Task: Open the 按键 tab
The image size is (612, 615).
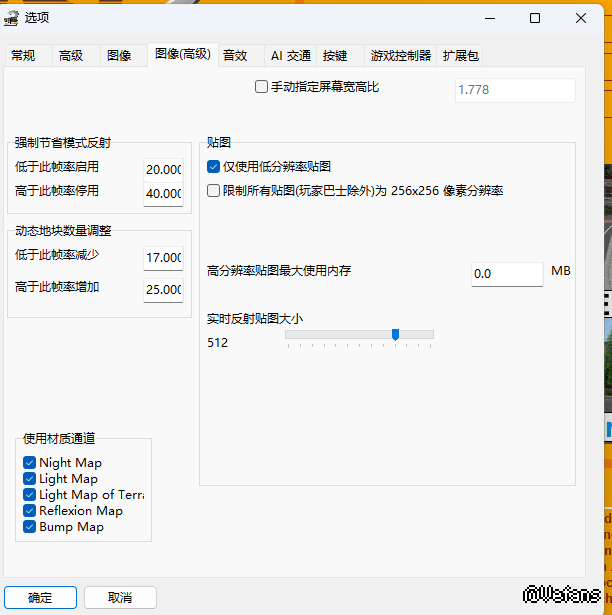Action: tap(341, 56)
